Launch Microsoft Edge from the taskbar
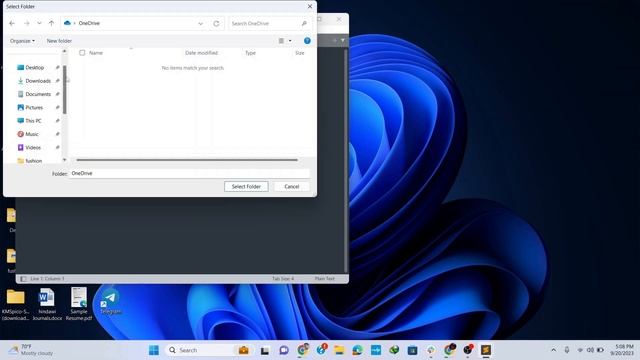 358,350
